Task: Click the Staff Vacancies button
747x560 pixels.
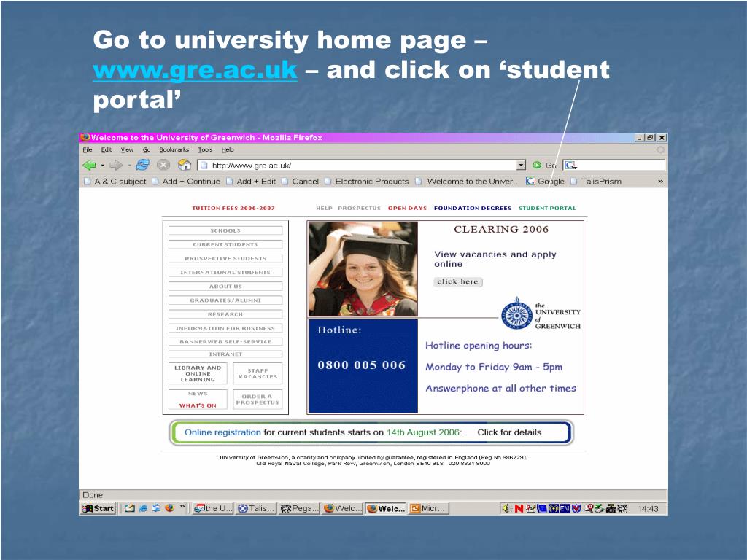Action: 258,373
